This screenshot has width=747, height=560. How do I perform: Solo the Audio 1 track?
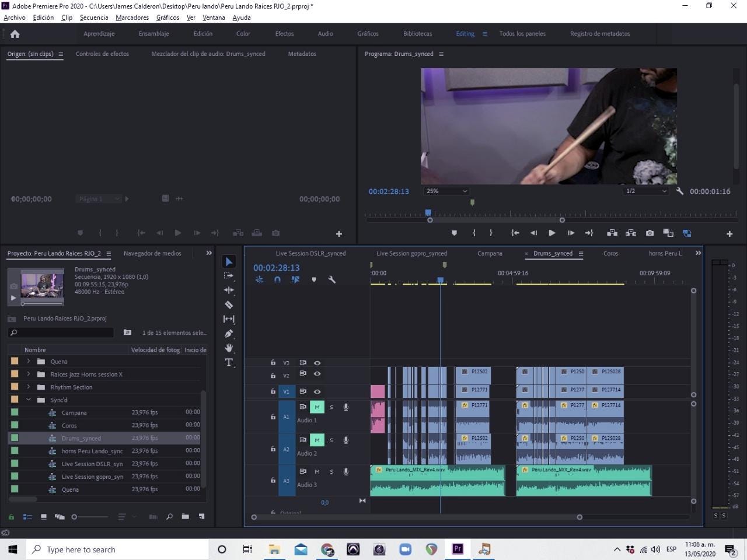pos(331,407)
